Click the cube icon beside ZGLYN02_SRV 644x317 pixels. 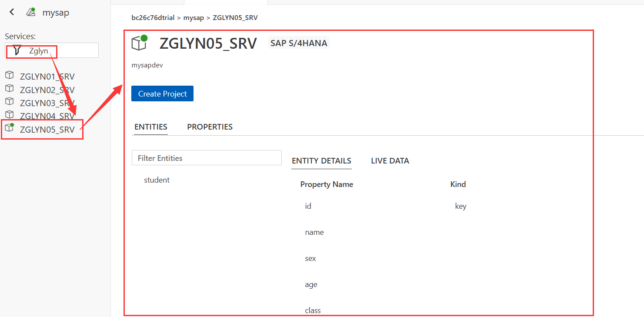[x=9, y=88]
